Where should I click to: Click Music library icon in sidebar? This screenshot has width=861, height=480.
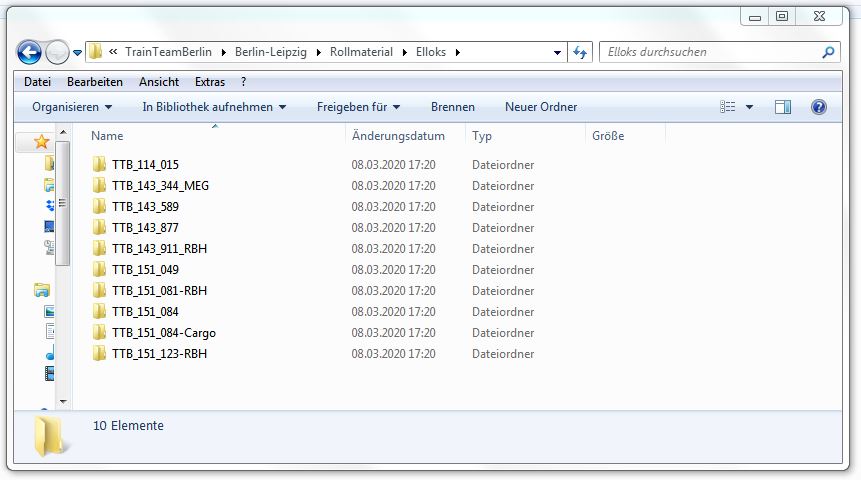click(50, 355)
